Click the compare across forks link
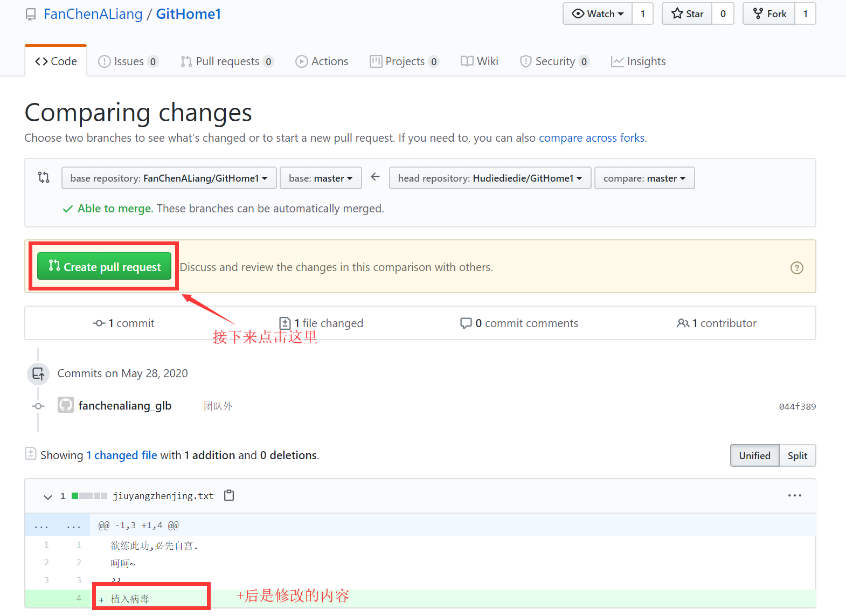Image resolution: width=846 pixels, height=616 pixels. click(x=592, y=138)
